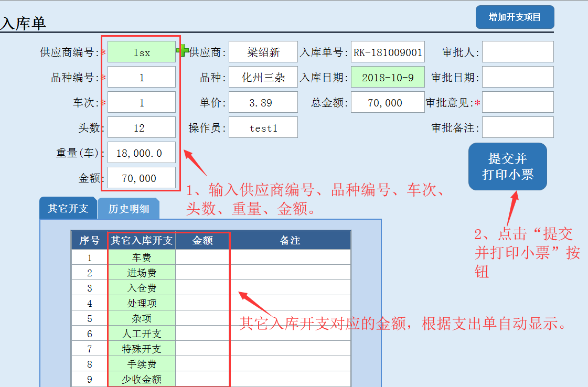Viewport: 588px width, 387px height.
Task: Click the 头数 field showing 12
Action: click(x=142, y=127)
